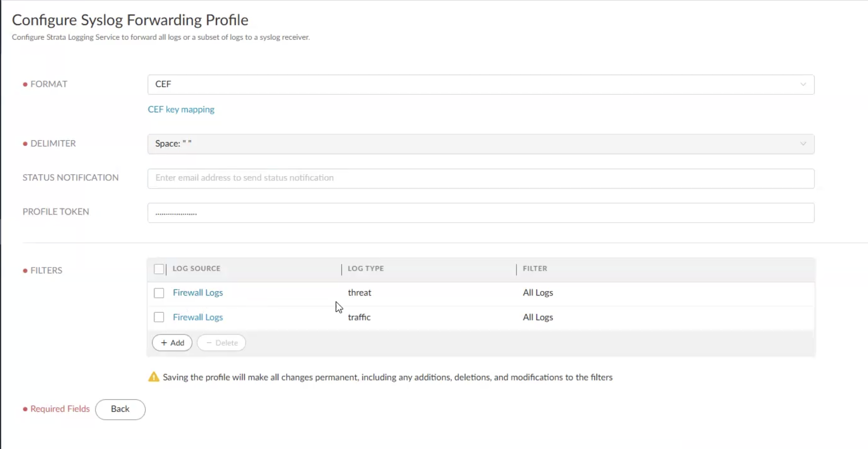Click the DELIMITER dropdown chevron arrow
Image resolution: width=868 pixels, height=449 pixels.
[803, 144]
